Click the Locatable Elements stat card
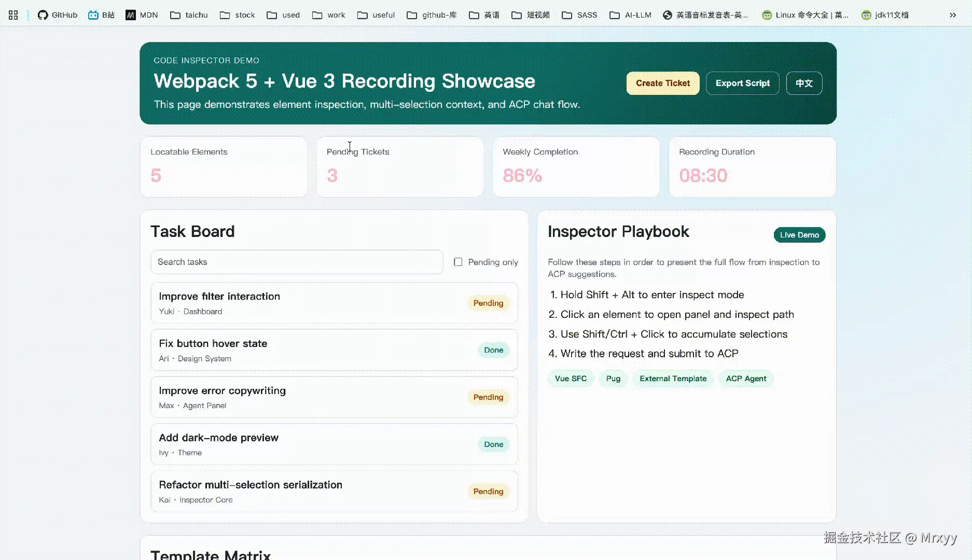The image size is (972, 560). tap(224, 167)
